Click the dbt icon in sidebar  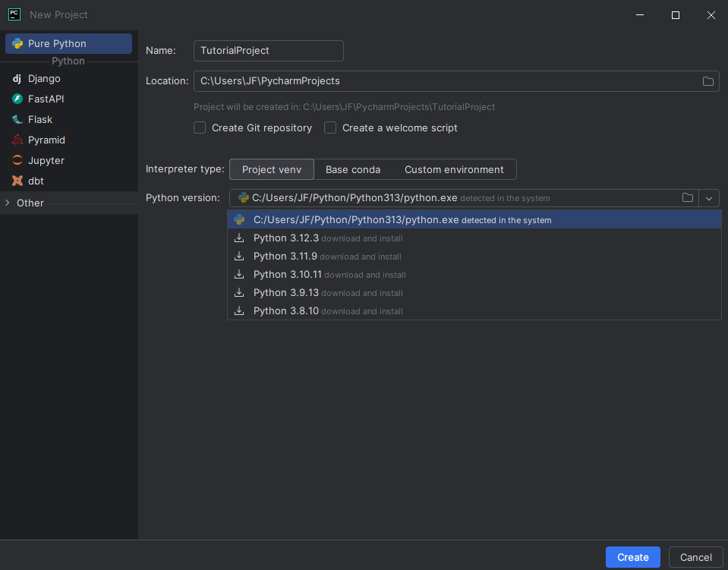[x=17, y=181]
